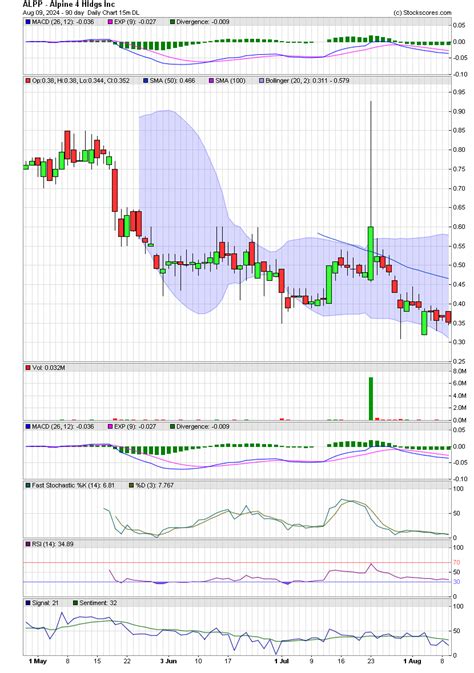Click green Divergence swatch in upper MACD panel
The image size is (474, 673).
click(x=173, y=21)
